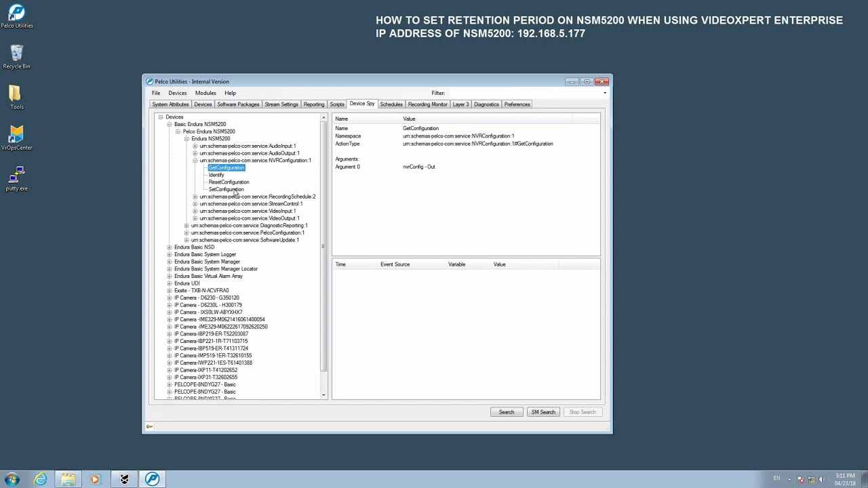The image size is (868, 488).
Task: Open the media player taskbar icon
Action: 96,479
